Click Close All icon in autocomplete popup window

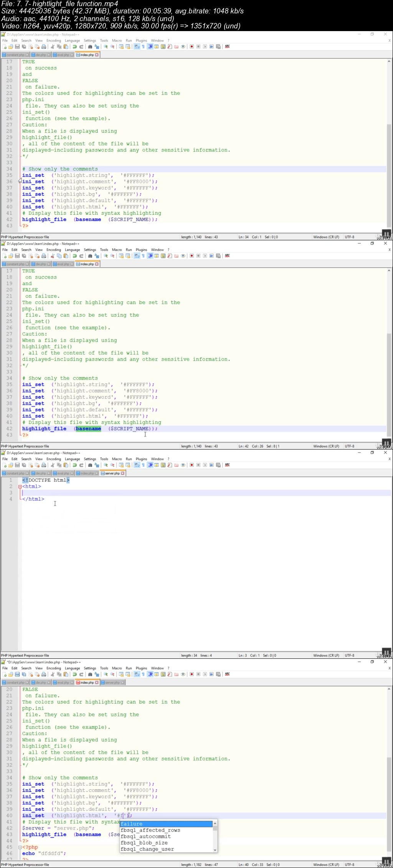click(x=37, y=674)
